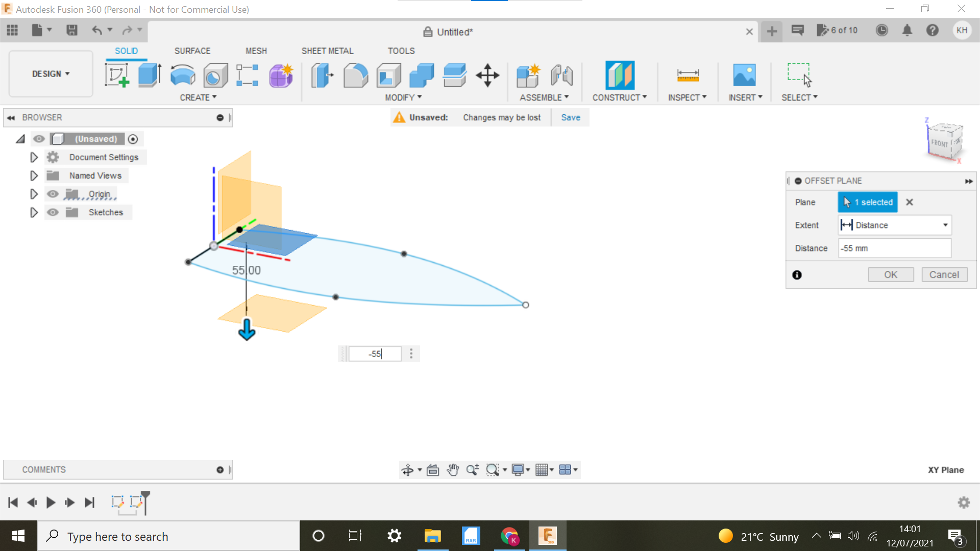Toggle visibility of Sketches folder
Image resolution: width=980 pixels, height=551 pixels.
coord(53,212)
